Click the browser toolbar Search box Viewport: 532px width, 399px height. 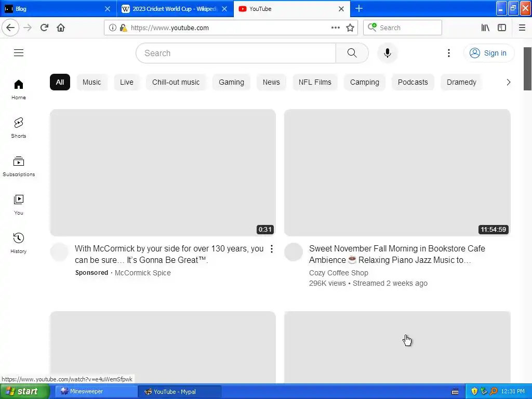(403, 28)
